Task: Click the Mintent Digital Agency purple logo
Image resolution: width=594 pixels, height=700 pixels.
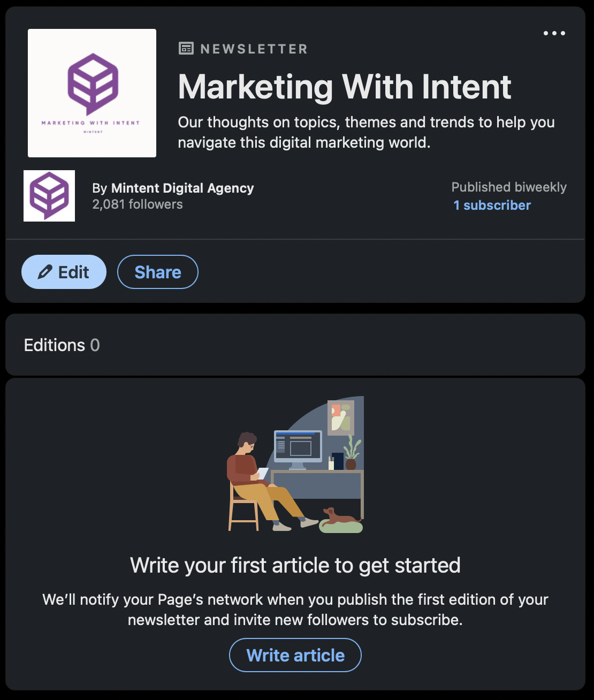Action: point(49,196)
